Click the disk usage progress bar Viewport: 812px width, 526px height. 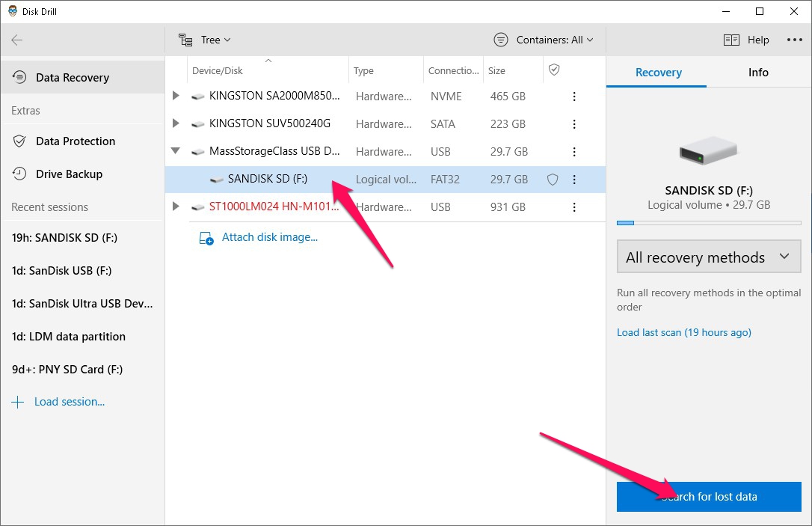tap(708, 223)
